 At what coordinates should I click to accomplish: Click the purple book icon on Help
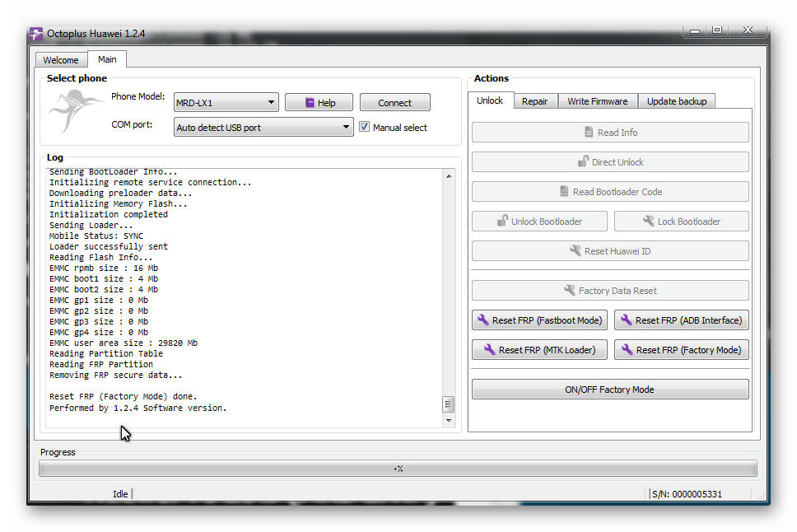coord(310,103)
